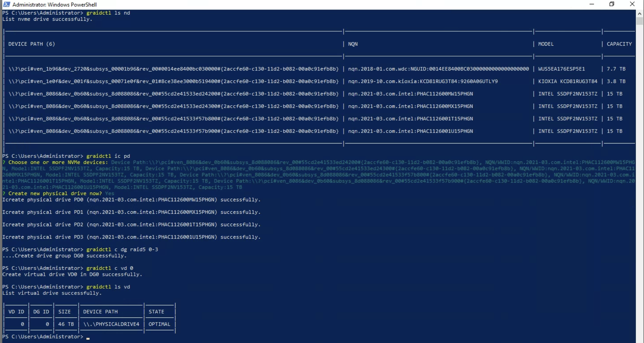This screenshot has height=343, width=644.
Task: Click the 'Choose one or more NVMe devices' prompt
Action: coord(58,162)
